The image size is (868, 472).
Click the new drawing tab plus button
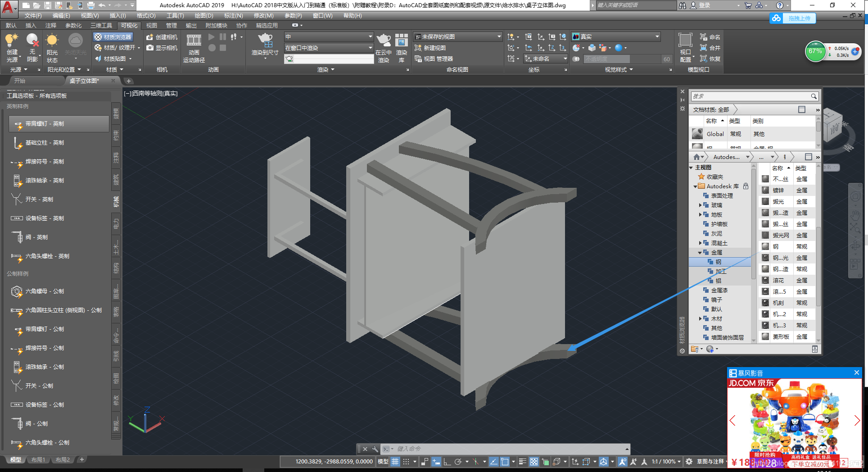pyautogui.click(x=128, y=81)
